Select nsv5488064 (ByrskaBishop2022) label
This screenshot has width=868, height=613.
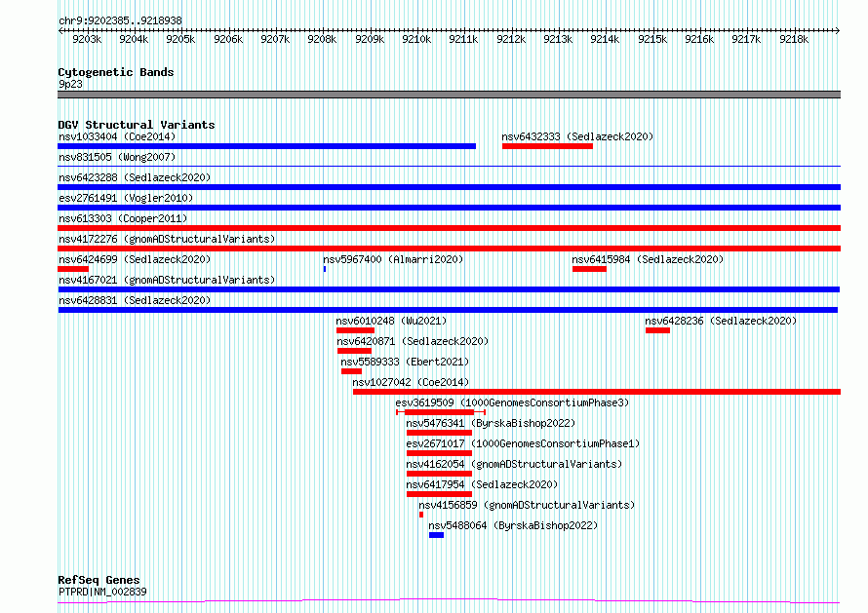[513, 525]
